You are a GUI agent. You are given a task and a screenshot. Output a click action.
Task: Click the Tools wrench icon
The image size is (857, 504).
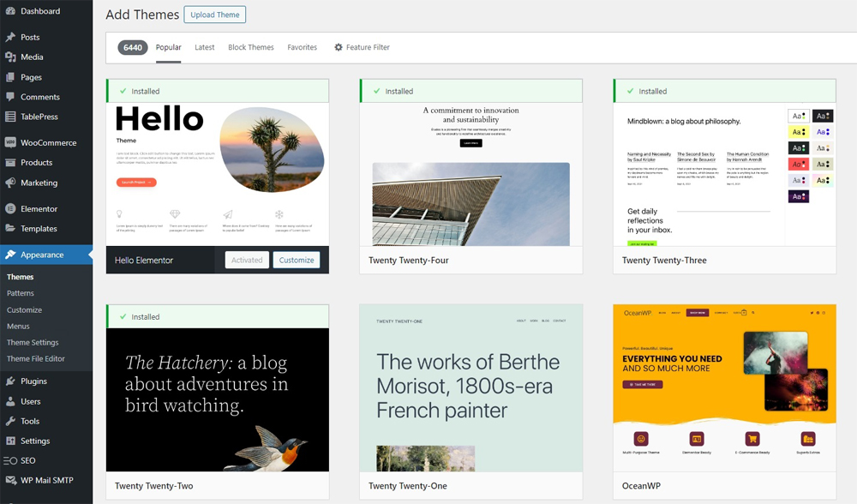click(x=10, y=421)
